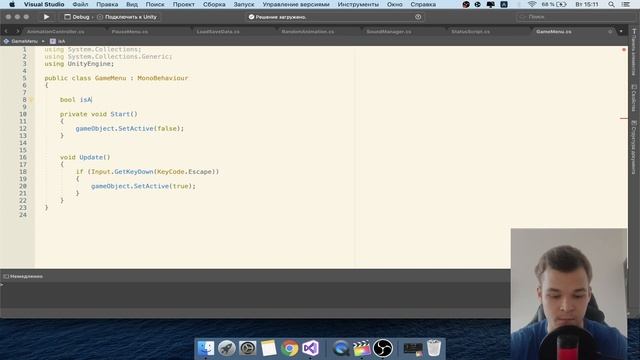The height and width of the screenshot is (360, 640).
Task: Open the Toolbox side panel tab
Action: click(x=634, y=52)
